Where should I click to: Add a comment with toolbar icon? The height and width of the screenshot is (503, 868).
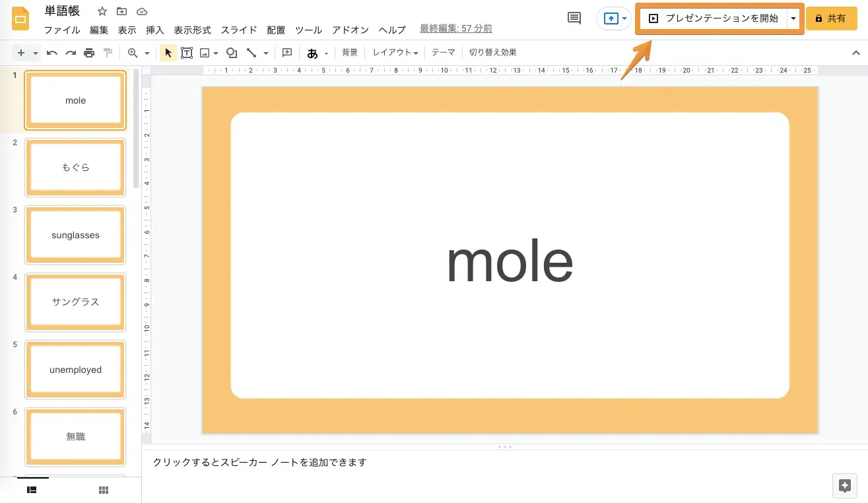point(287,53)
